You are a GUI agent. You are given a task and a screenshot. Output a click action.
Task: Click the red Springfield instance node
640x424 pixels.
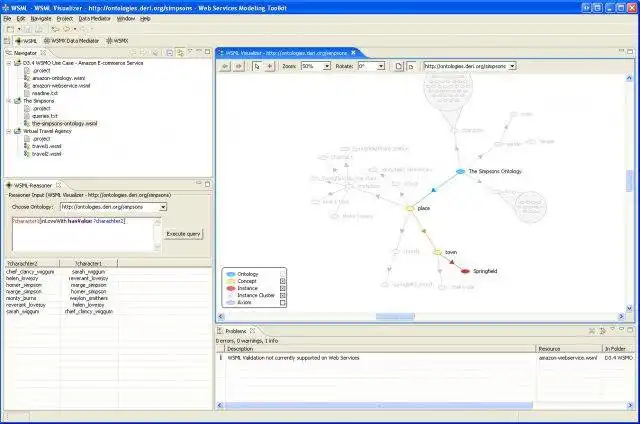point(465,271)
